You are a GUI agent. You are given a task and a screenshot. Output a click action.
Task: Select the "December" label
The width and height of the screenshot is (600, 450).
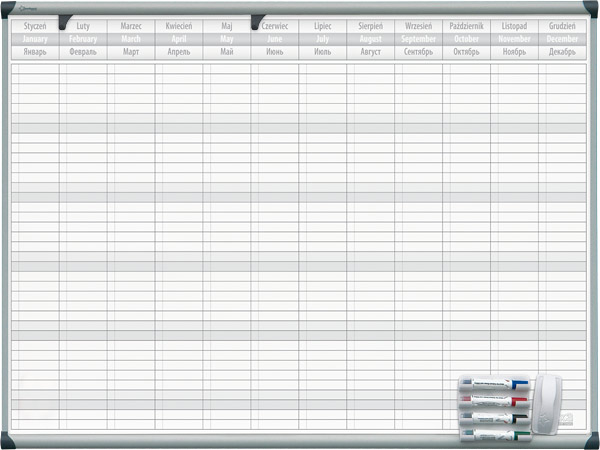coord(562,39)
